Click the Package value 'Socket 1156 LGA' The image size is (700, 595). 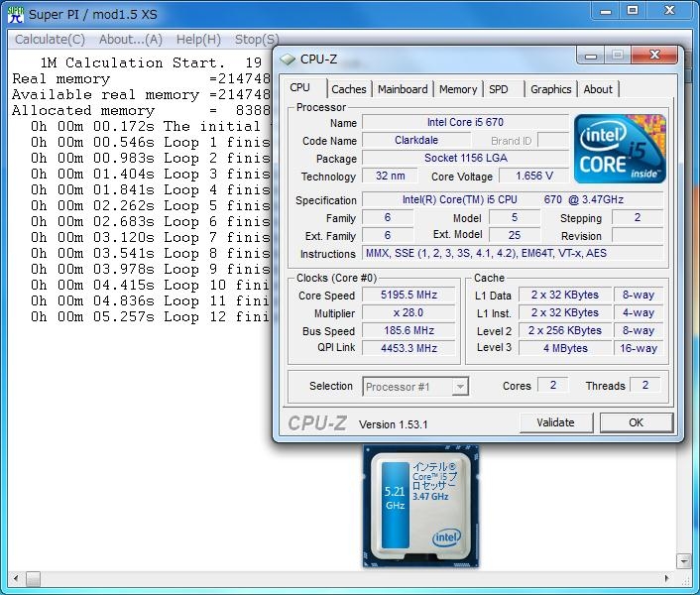click(465, 158)
